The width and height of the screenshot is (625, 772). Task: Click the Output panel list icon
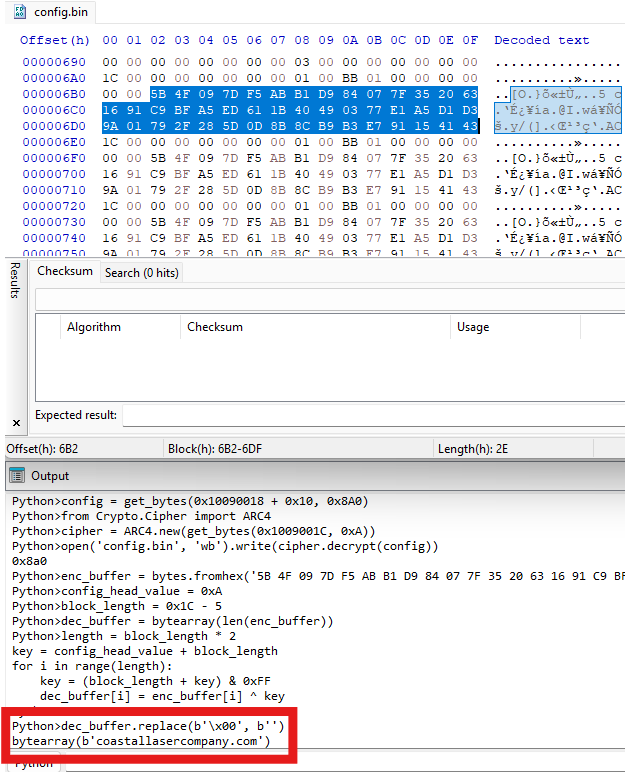[x=17, y=476]
